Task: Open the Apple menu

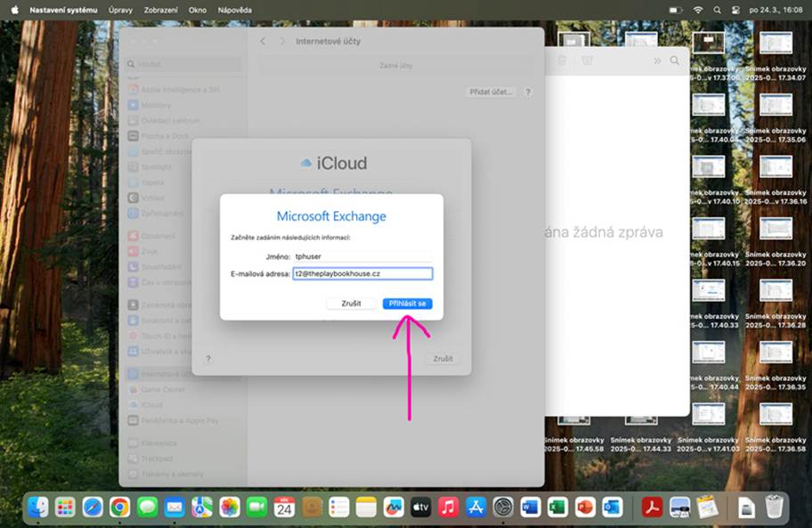Action: tap(14, 10)
